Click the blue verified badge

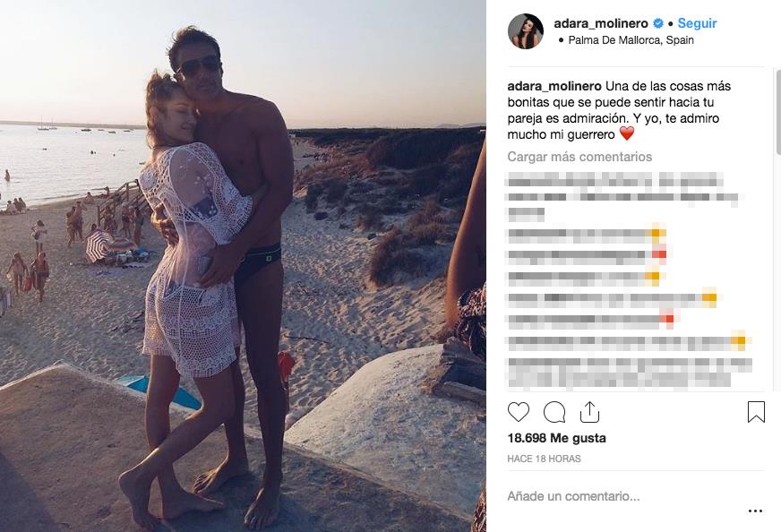click(658, 23)
